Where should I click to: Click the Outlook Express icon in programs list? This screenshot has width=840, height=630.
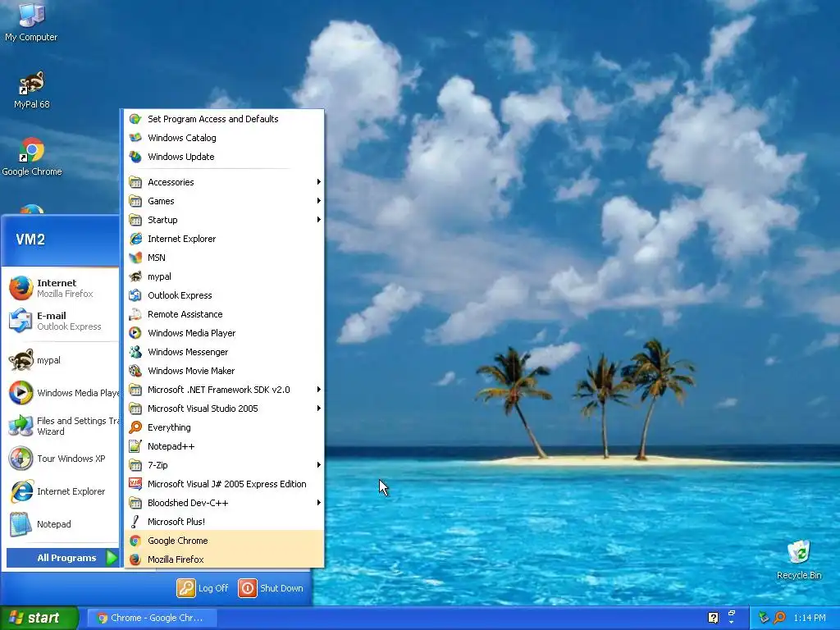tap(135, 295)
